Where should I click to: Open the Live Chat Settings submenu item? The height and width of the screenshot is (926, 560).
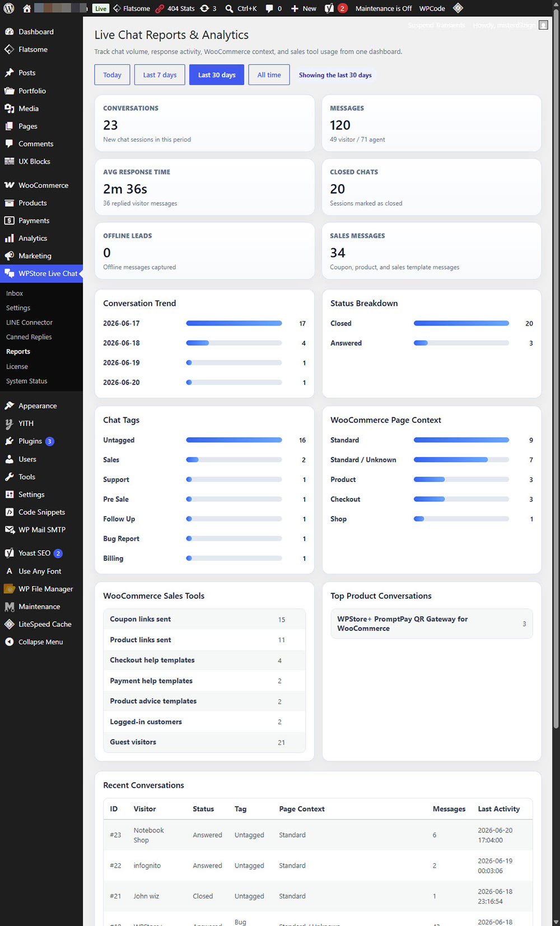pyautogui.click(x=18, y=308)
